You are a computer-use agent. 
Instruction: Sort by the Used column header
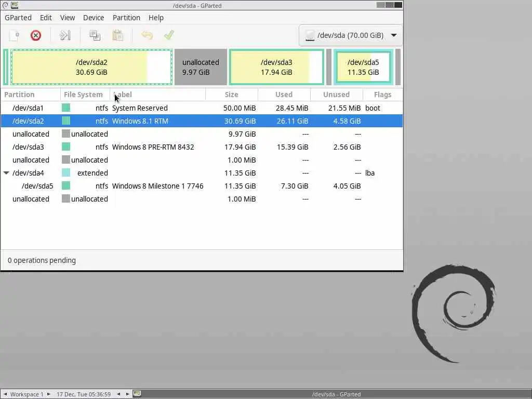pos(284,95)
